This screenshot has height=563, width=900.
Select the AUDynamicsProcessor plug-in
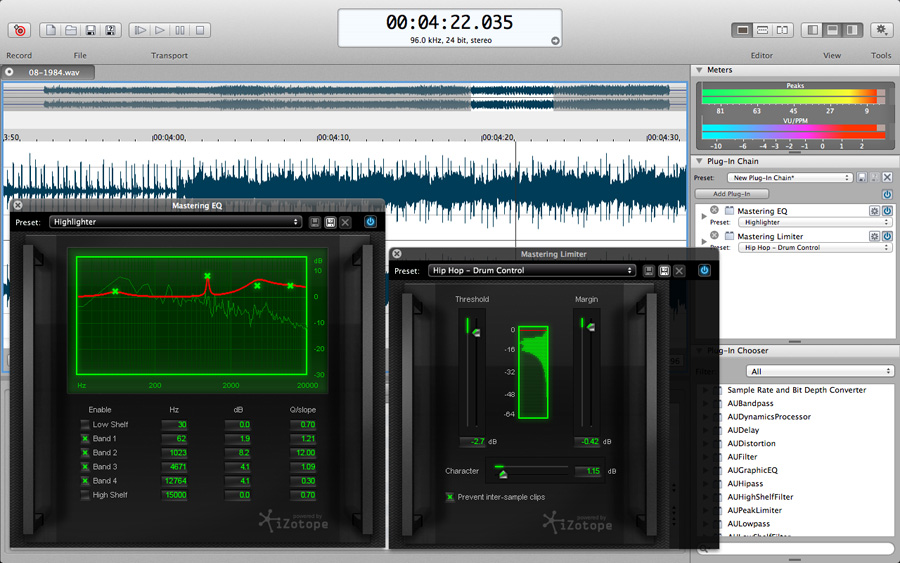pos(769,417)
